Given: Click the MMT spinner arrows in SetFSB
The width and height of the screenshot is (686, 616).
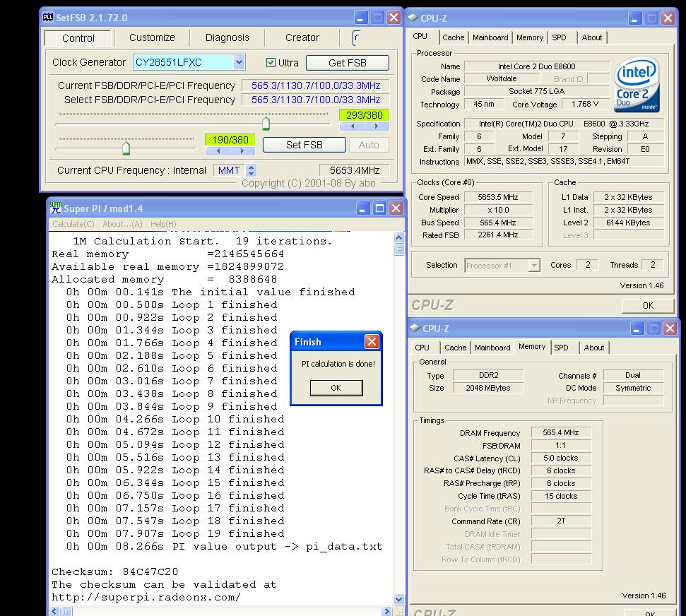Looking at the screenshot, I should click(x=251, y=170).
